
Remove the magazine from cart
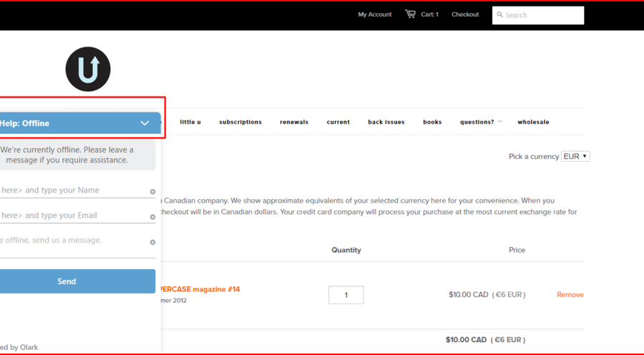click(x=570, y=295)
